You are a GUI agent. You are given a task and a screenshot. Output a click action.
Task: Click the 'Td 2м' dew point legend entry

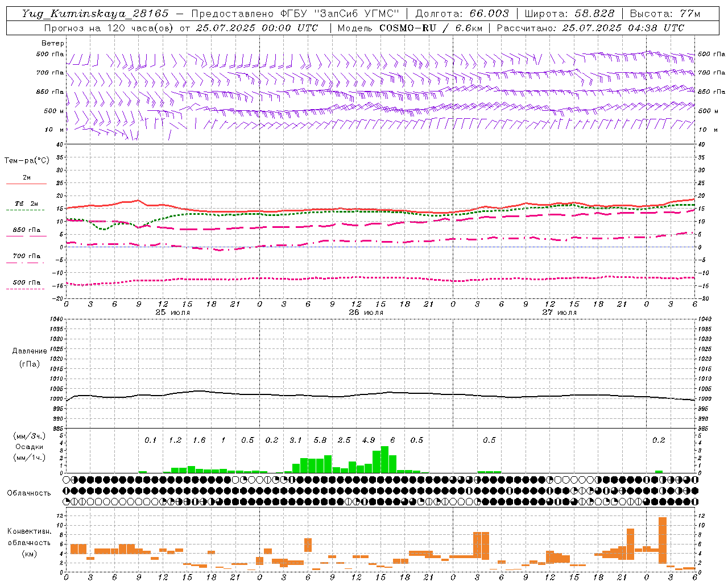(27, 203)
